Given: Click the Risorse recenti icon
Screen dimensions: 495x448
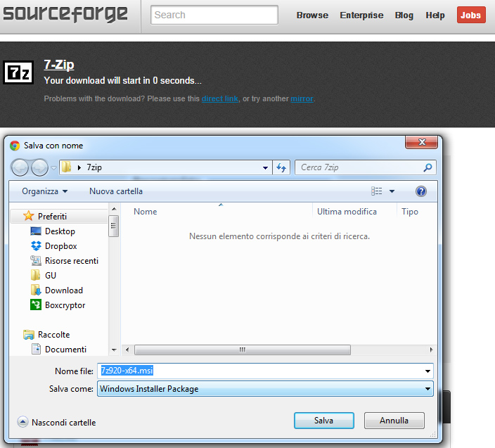Looking at the screenshot, I should tap(36, 261).
